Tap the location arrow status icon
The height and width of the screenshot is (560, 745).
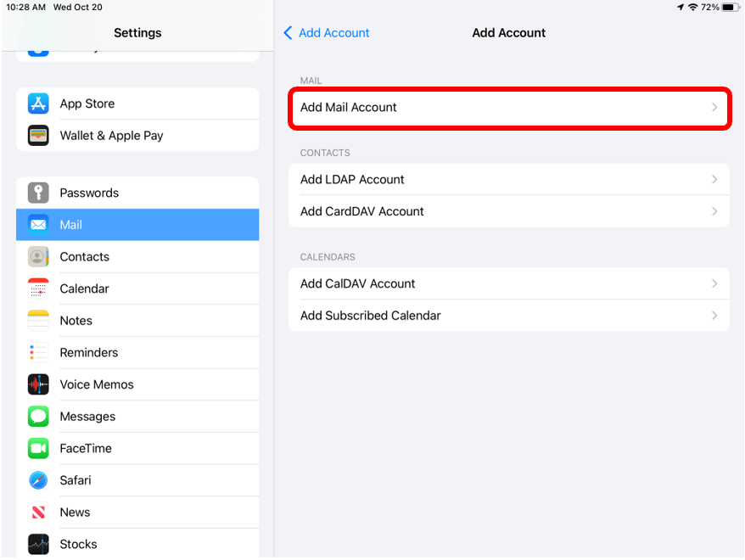tap(681, 7)
